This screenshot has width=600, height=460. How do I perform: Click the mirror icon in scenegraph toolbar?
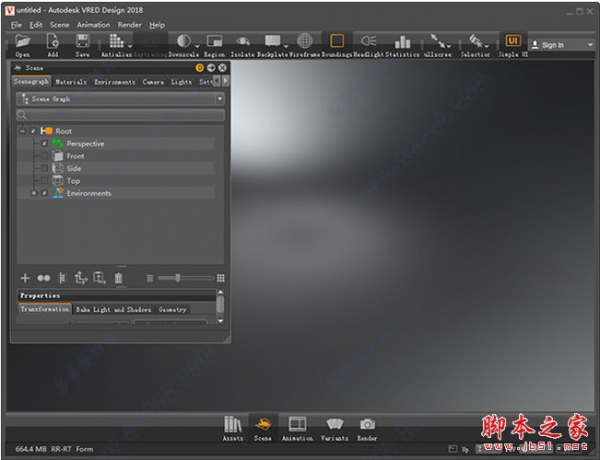[x=62, y=278]
